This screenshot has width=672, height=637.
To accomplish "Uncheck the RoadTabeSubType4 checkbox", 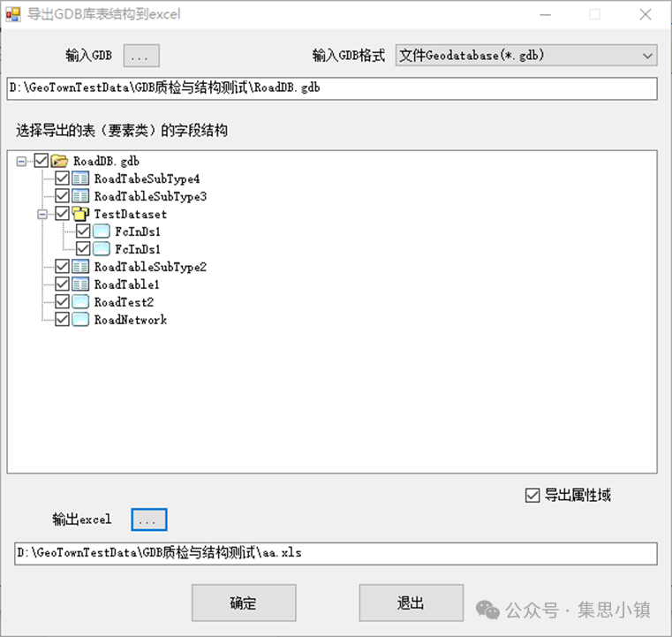I will tap(62, 178).
